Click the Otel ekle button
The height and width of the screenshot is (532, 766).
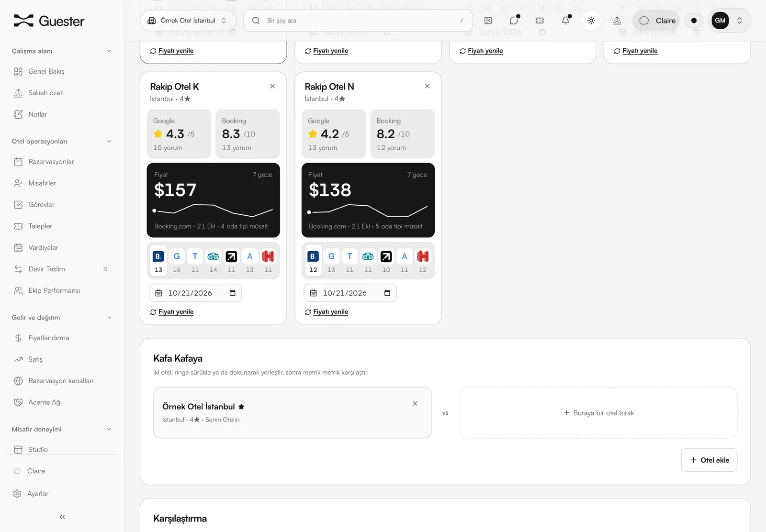709,460
